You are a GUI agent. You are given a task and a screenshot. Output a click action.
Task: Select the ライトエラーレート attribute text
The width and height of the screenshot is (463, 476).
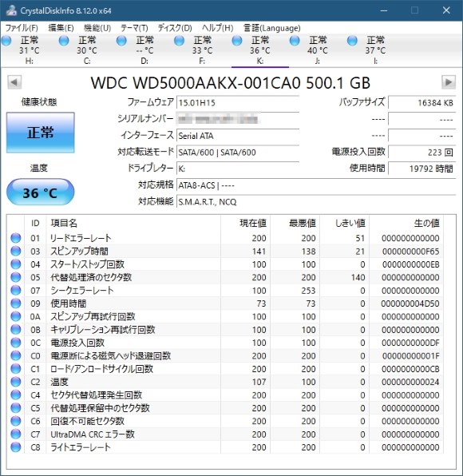pos(81,447)
